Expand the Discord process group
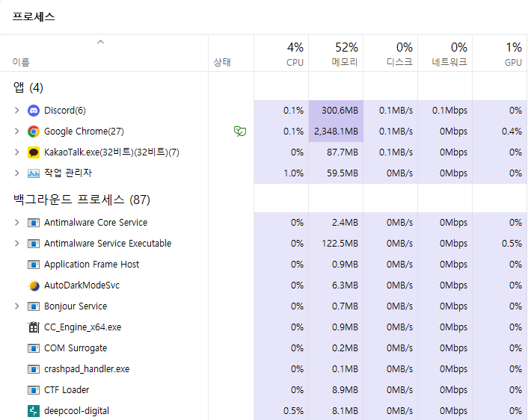 [17, 111]
